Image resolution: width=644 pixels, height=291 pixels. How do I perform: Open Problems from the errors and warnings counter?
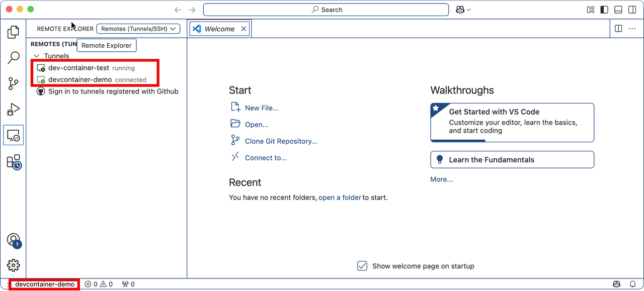pos(99,284)
